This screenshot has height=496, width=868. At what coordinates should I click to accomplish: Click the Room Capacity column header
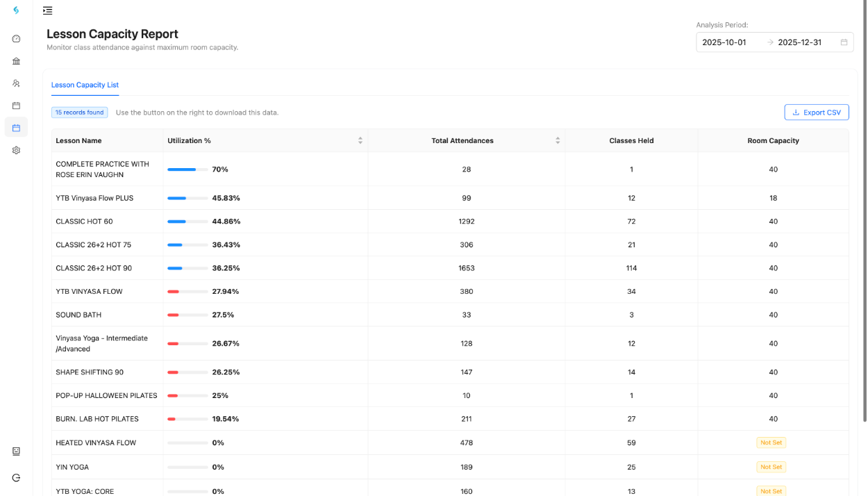click(773, 140)
